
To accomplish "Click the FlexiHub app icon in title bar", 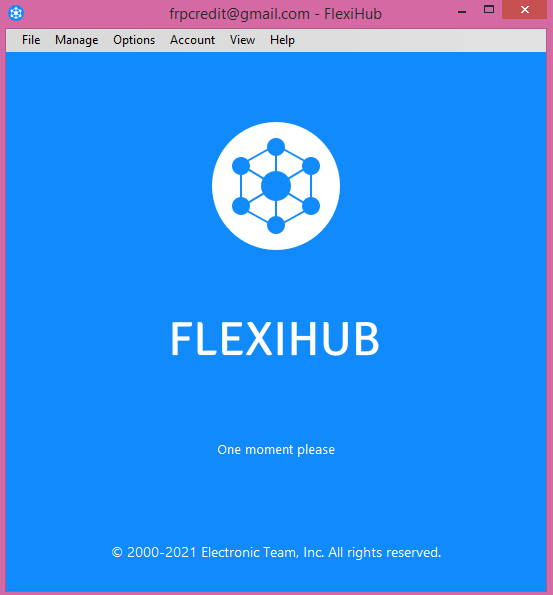I will click(x=16, y=13).
